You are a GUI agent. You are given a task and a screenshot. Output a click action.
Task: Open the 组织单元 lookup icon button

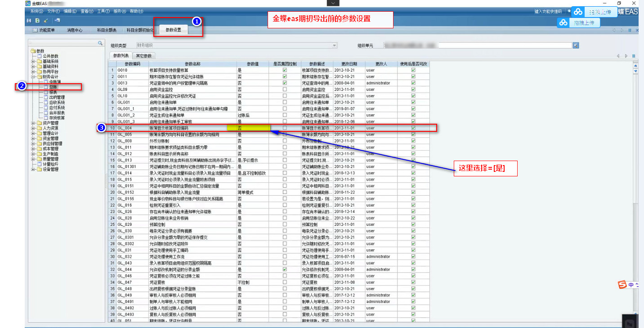[576, 45]
